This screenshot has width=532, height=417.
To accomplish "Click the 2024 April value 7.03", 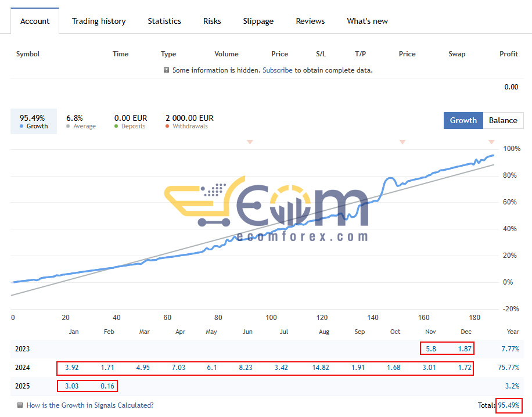I will click(178, 368).
